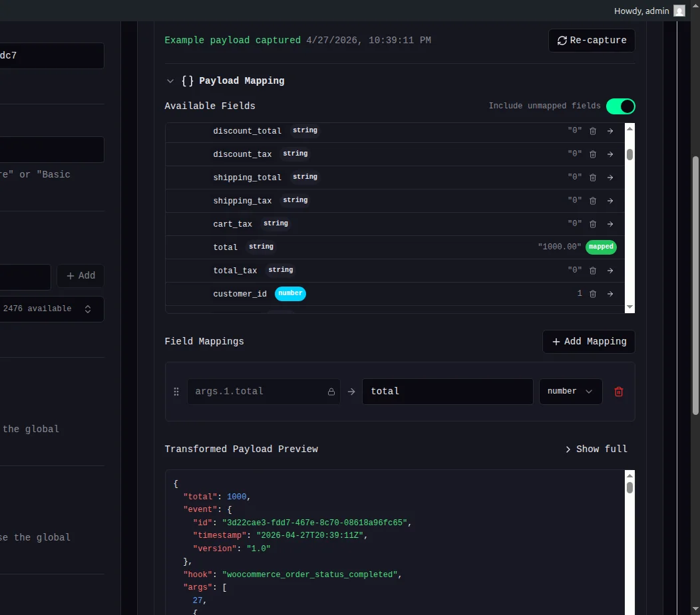Click the Re-capture button
This screenshot has height=615, width=700.
coord(592,41)
